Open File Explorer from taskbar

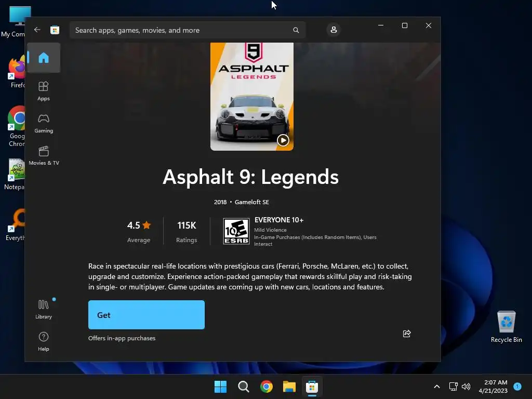289,387
